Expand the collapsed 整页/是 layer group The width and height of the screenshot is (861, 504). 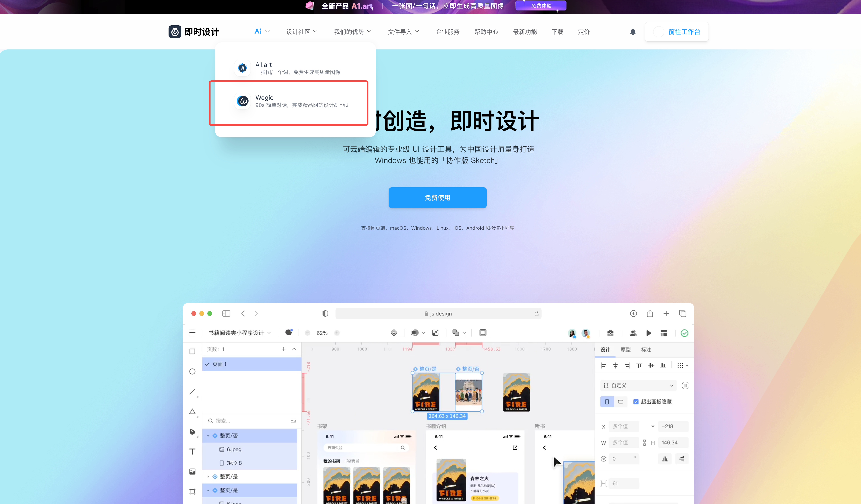point(208,476)
